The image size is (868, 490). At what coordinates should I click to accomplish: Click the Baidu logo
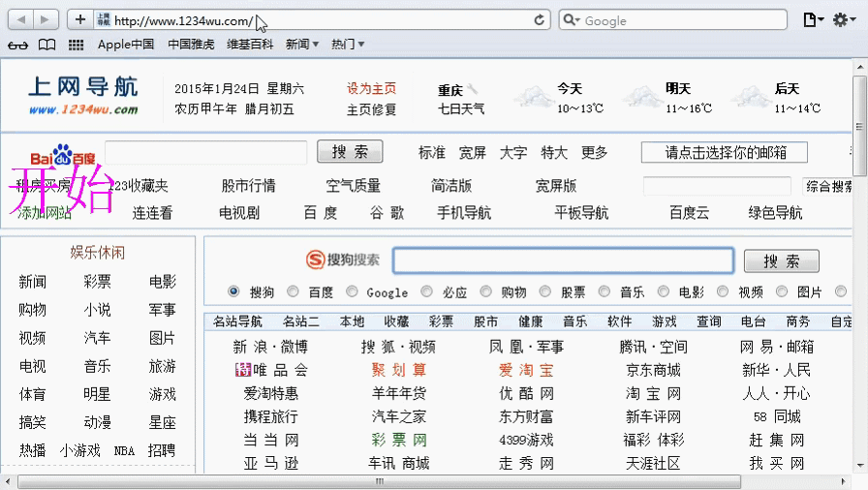pos(63,155)
